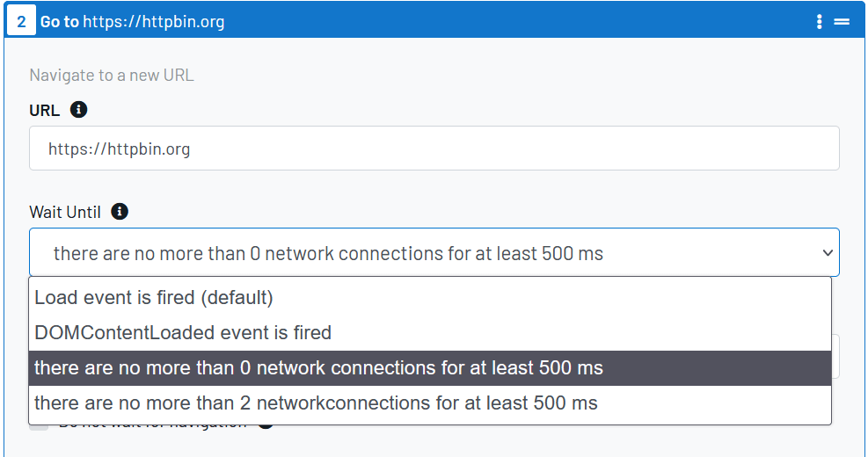Image resolution: width=868 pixels, height=457 pixels.
Task: Click the URL field label
Action: click(x=44, y=110)
